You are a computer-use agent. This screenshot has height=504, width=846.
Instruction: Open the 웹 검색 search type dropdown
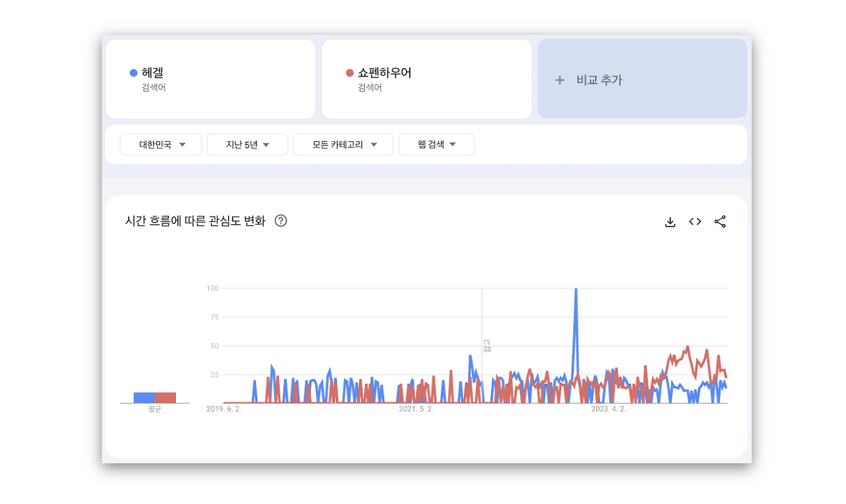[436, 145]
